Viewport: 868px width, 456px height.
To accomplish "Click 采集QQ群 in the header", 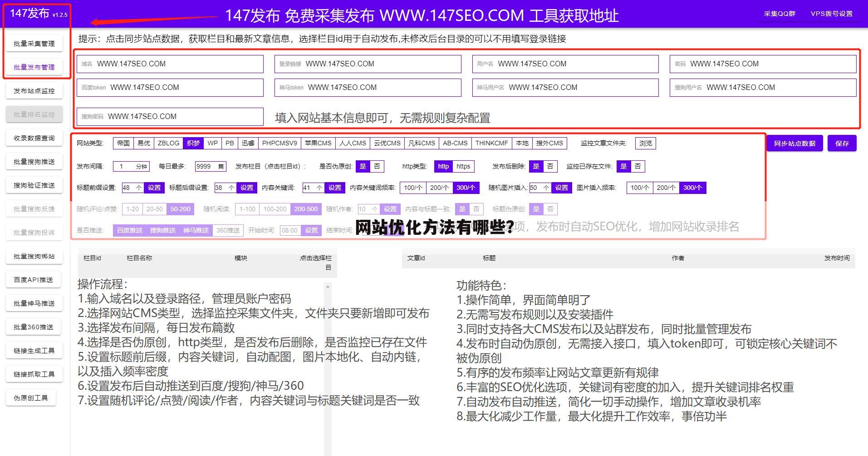I will point(780,14).
